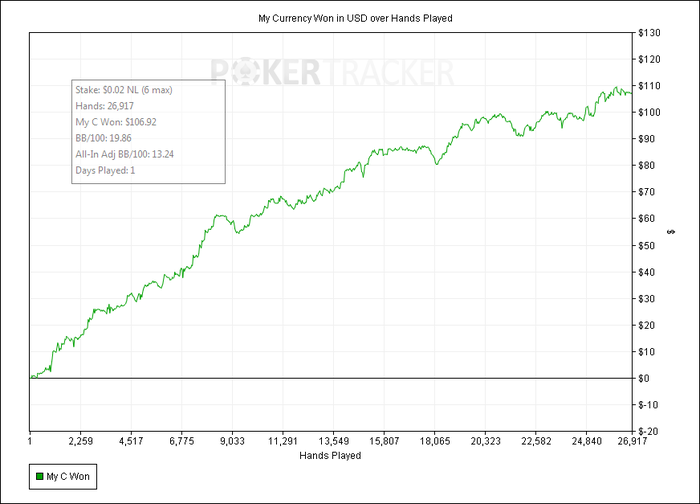Click the x-axis tick label 18,065

(x=435, y=441)
